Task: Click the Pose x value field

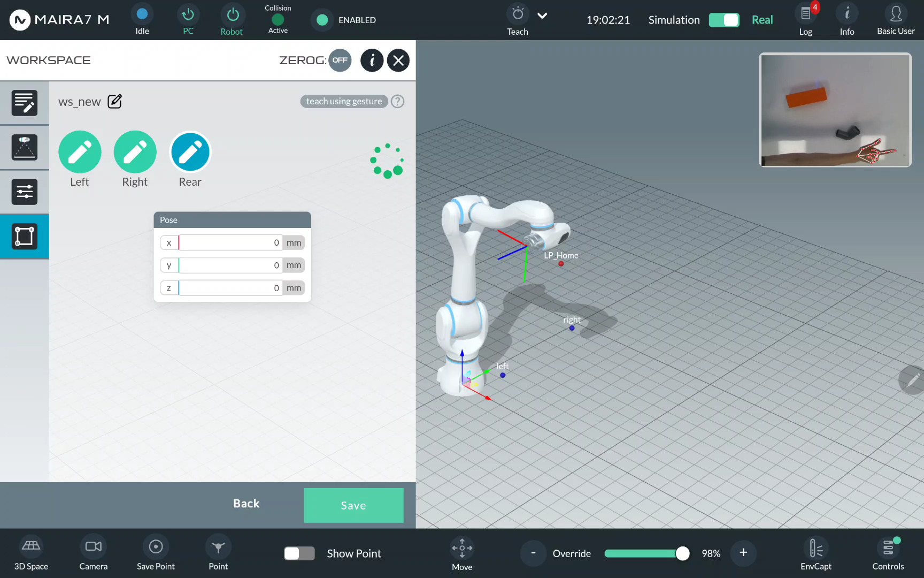Action: [x=230, y=242]
